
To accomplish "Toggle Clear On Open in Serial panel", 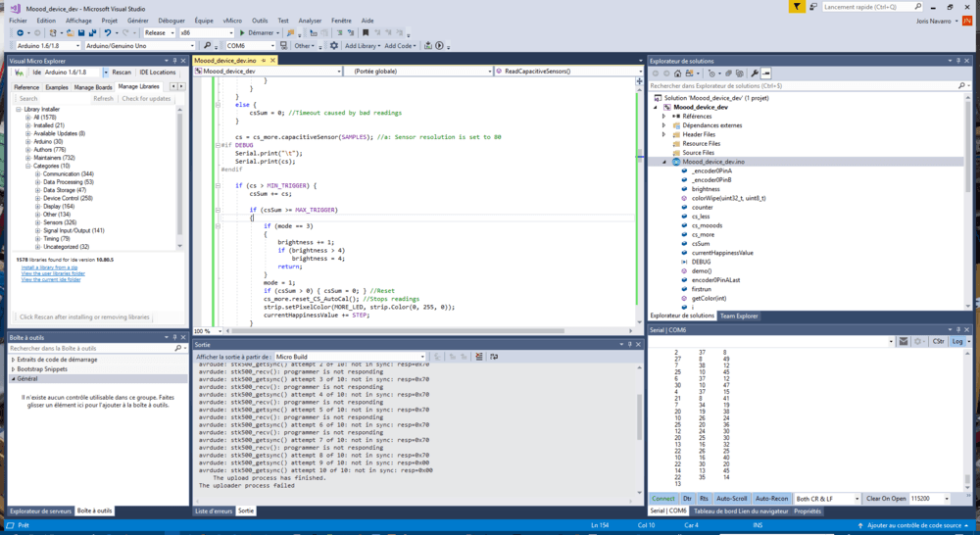I will 886,499.
